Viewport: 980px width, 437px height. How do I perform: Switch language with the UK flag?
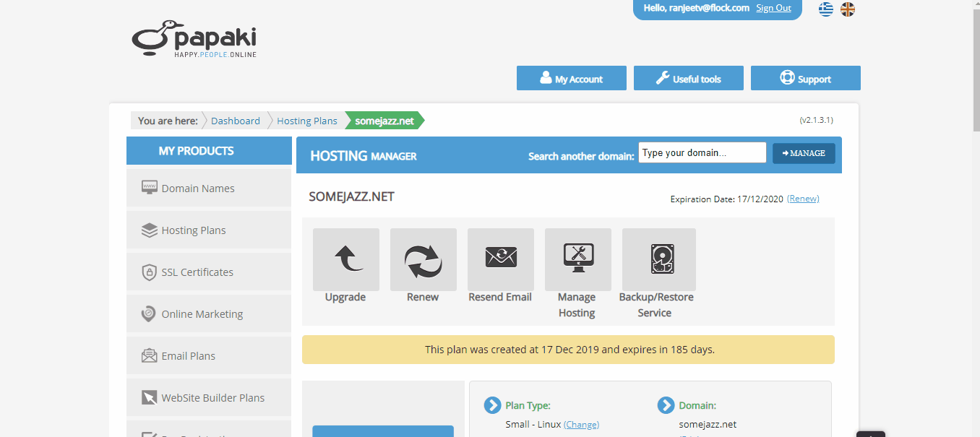click(848, 9)
